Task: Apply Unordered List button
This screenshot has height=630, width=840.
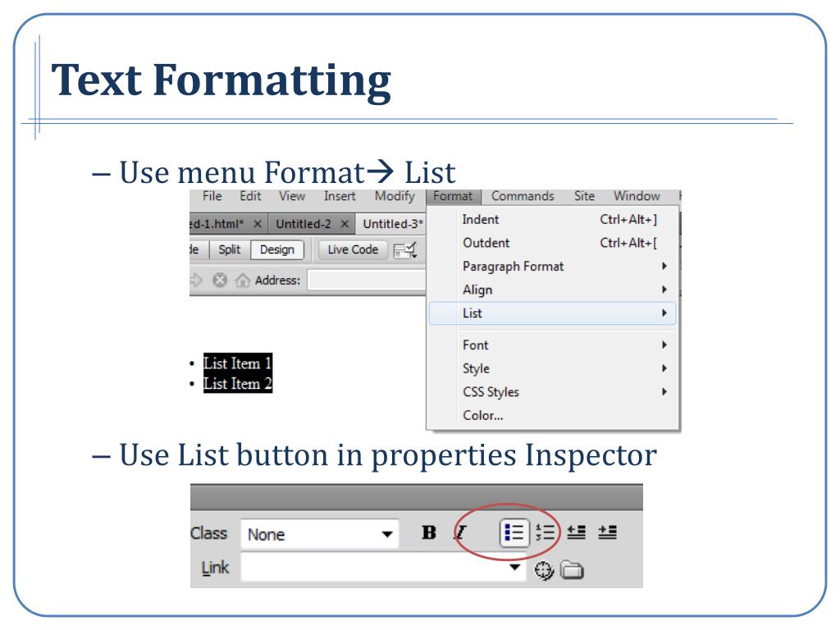Action: coord(514,532)
